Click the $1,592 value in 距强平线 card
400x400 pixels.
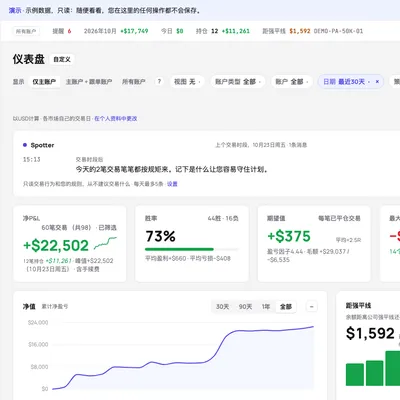(370, 334)
